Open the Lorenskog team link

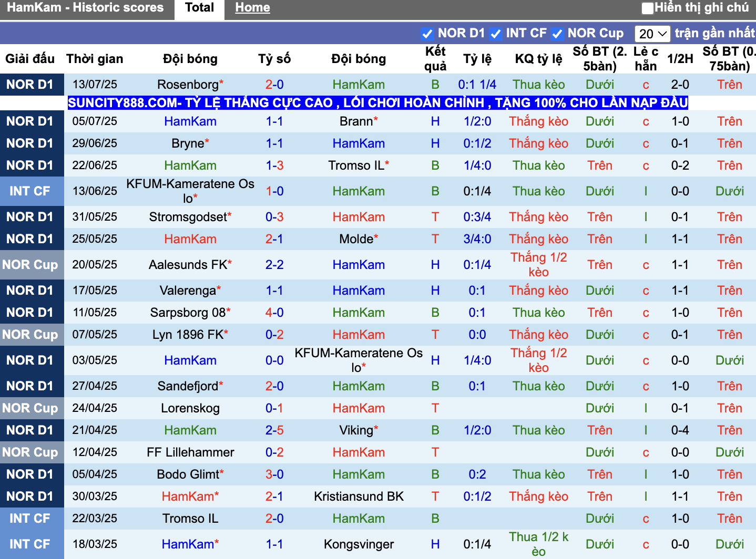[x=190, y=408]
